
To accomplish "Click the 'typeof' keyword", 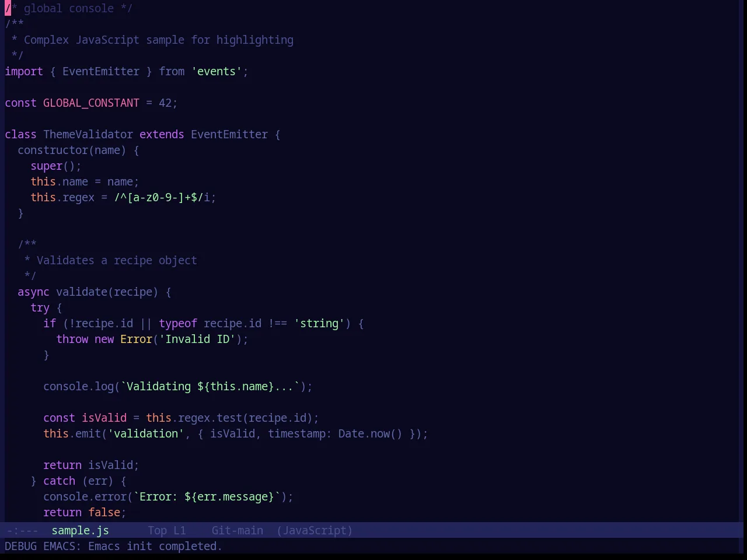I will 178,323.
